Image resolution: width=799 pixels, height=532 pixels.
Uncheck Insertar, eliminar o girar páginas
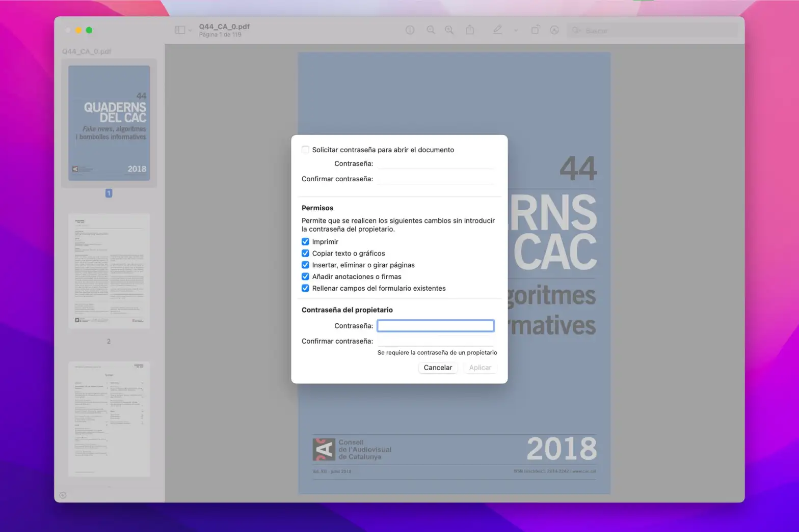point(305,265)
